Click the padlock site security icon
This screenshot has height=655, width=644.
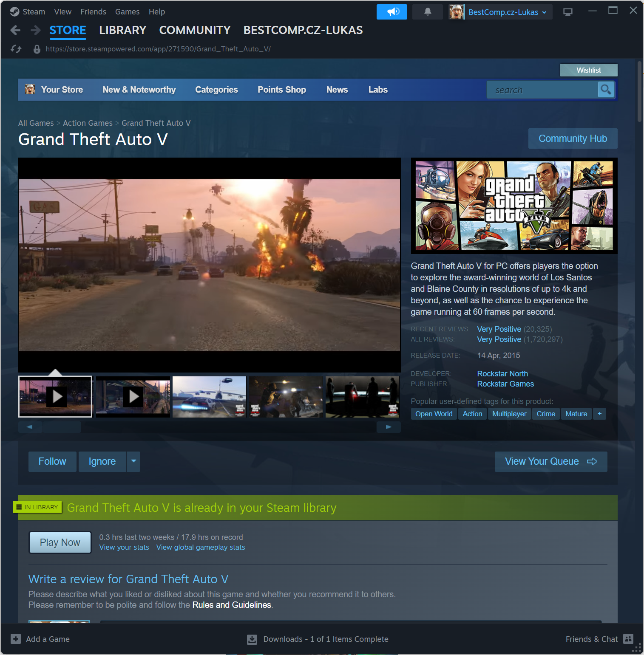pos(37,49)
